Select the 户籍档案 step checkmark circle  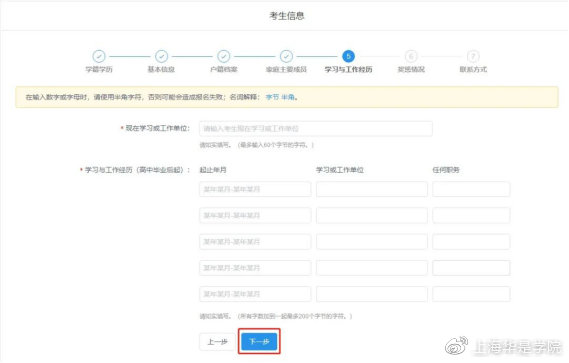(224, 56)
